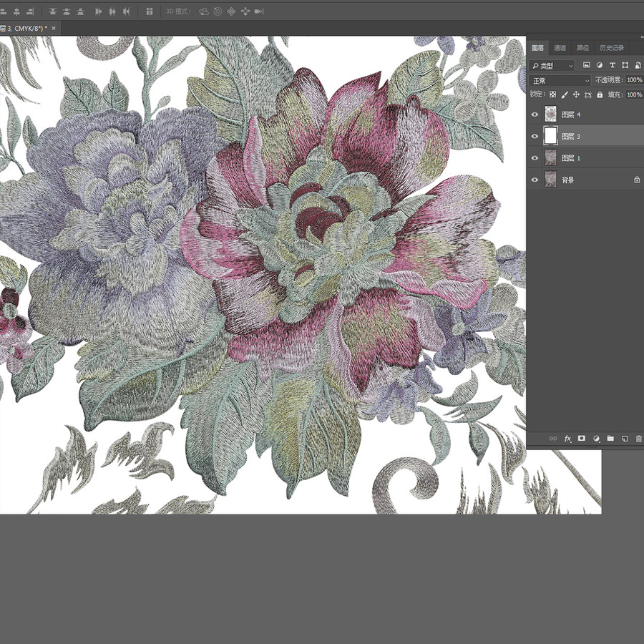Open the 正常 blend mode dropdown
The height and width of the screenshot is (644, 644).
560,80
